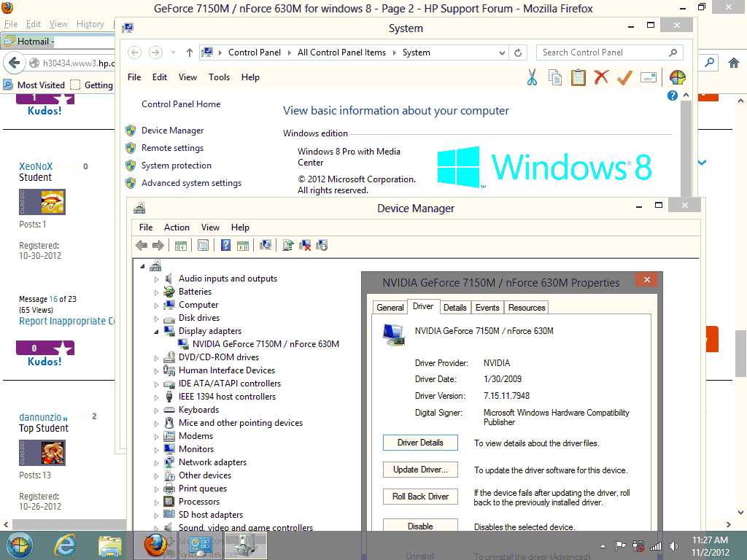Click the Disable button
This screenshot has height=560, width=747.
click(x=420, y=526)
